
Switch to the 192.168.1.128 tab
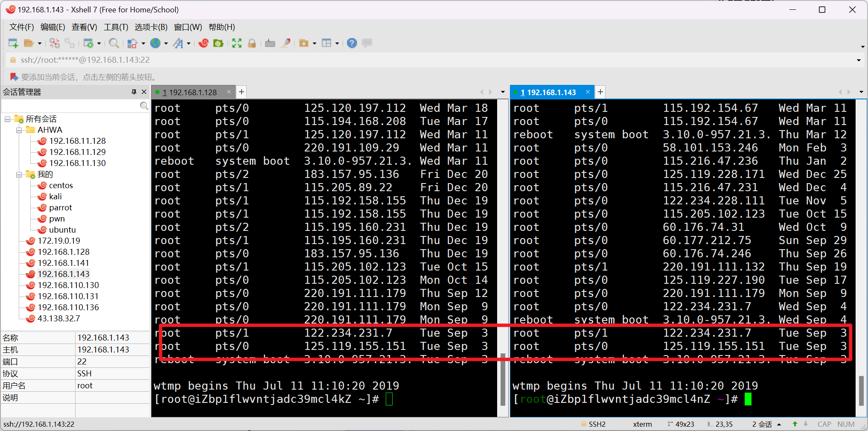(189, 92)
